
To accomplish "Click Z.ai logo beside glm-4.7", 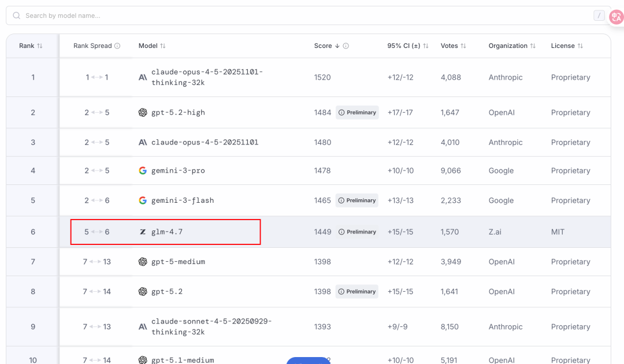I will 143,232.
